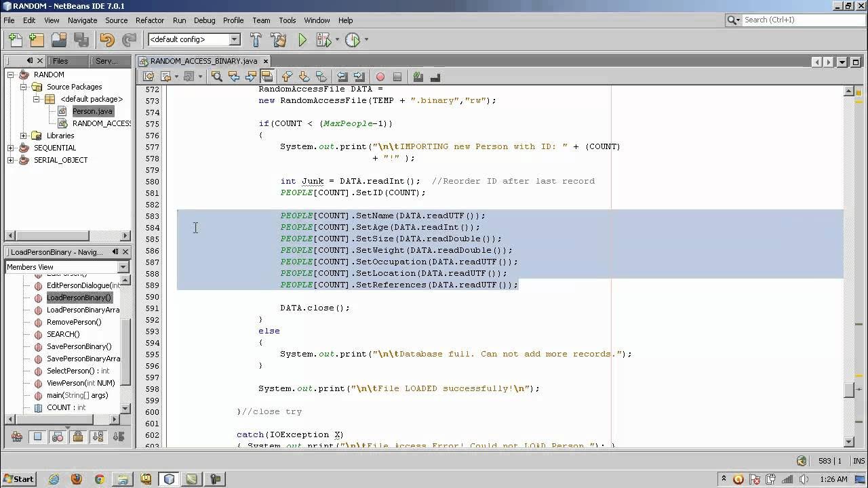Run the project with green play icon

point(302,40)
